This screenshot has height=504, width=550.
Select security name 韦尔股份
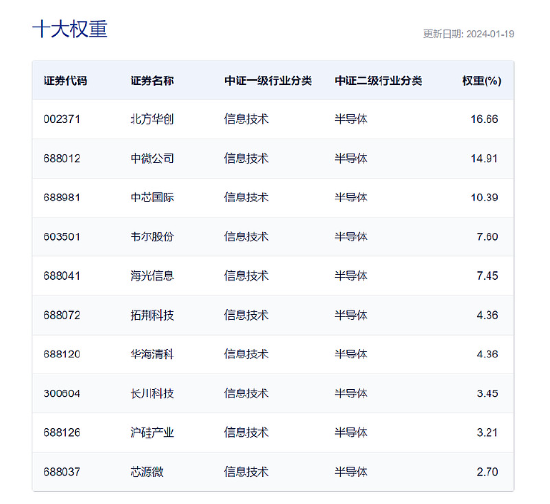152,237
